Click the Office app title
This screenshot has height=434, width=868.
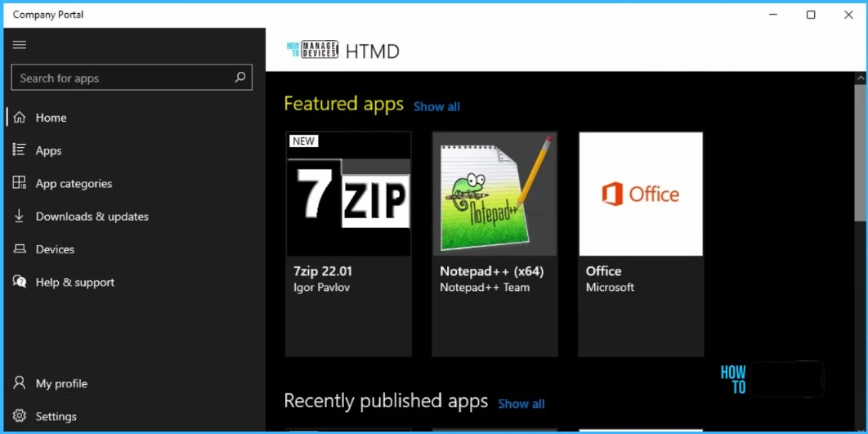(x=603, y=271)
